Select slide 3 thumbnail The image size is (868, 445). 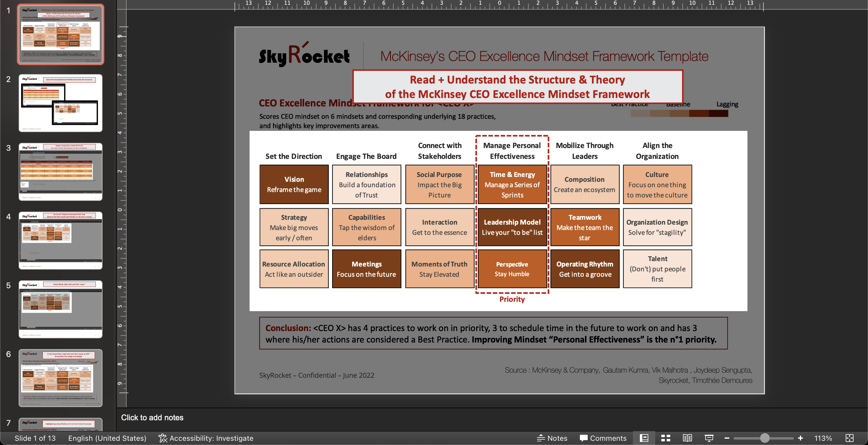61,172
